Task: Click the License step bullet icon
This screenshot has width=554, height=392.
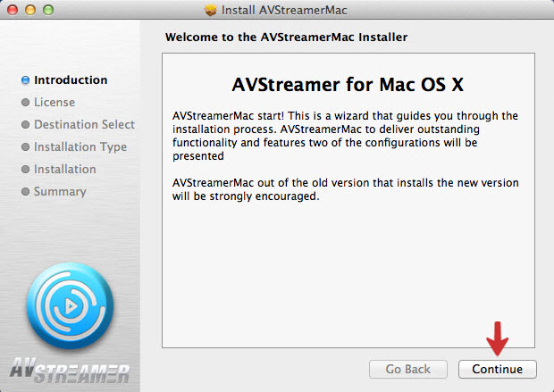Action: (25, 103)
